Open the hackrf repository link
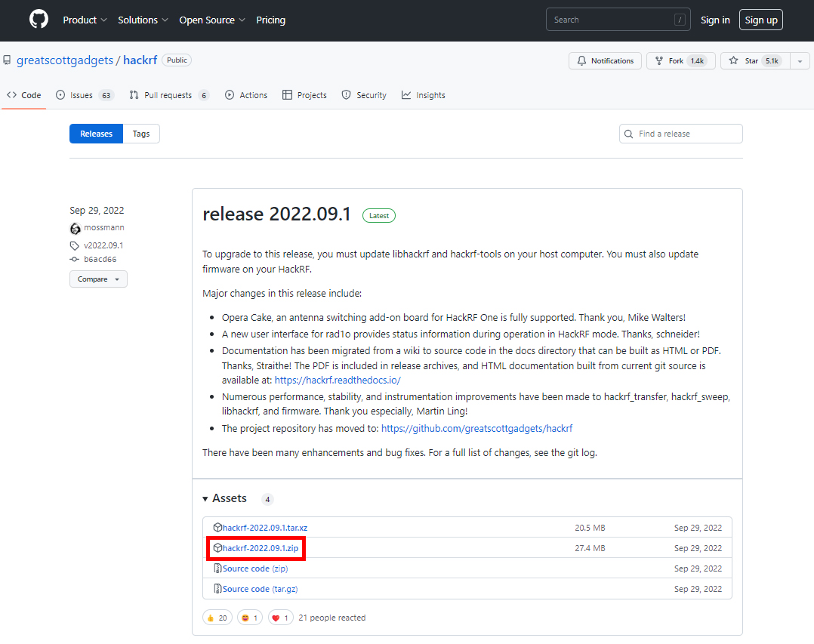The width and height of the screenshot is (814, 644). pyautogui.click(x=140, y=60)
